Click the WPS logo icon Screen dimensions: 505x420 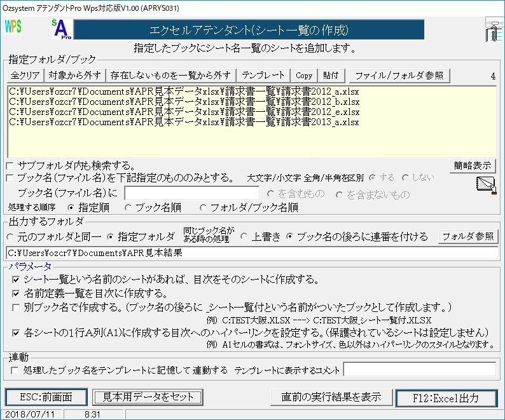click(x=13, y=27)
